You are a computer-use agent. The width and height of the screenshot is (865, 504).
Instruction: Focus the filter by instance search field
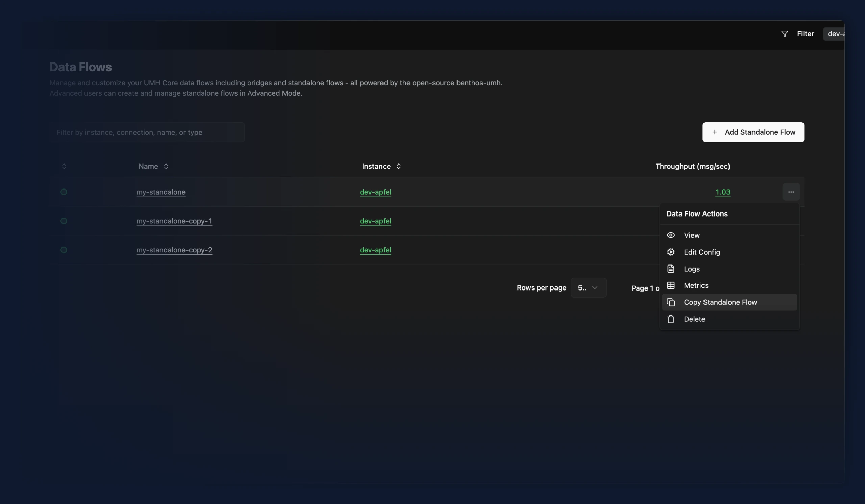coord(147,132)
